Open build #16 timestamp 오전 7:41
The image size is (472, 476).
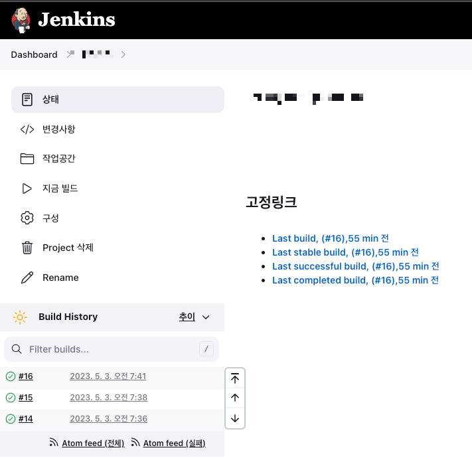[108, 376]
